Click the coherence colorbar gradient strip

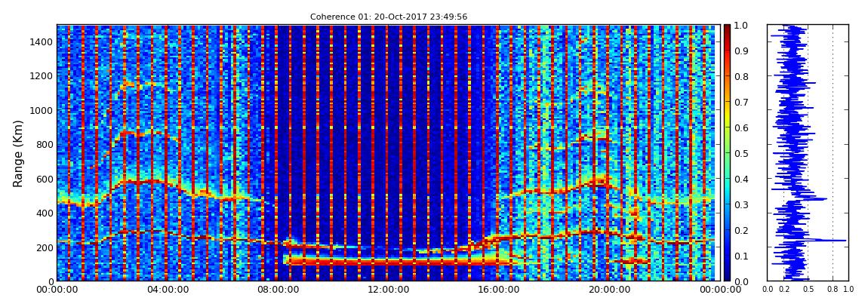(x=728, y=152)
